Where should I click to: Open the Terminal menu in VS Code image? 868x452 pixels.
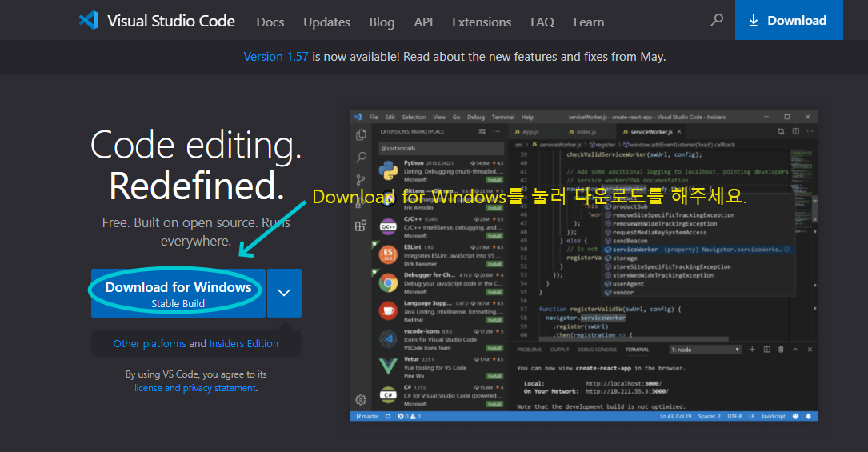502,118
